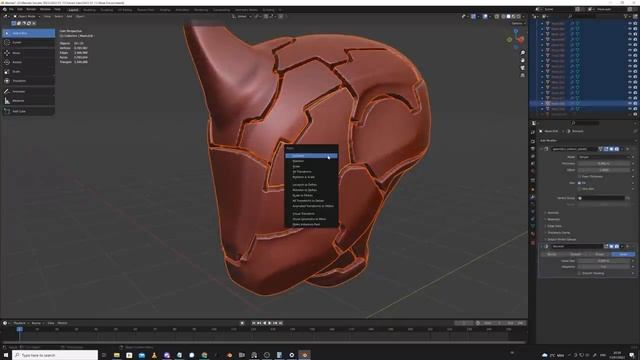
Task: Select the Select Box tool
Action: pos(29,33)
